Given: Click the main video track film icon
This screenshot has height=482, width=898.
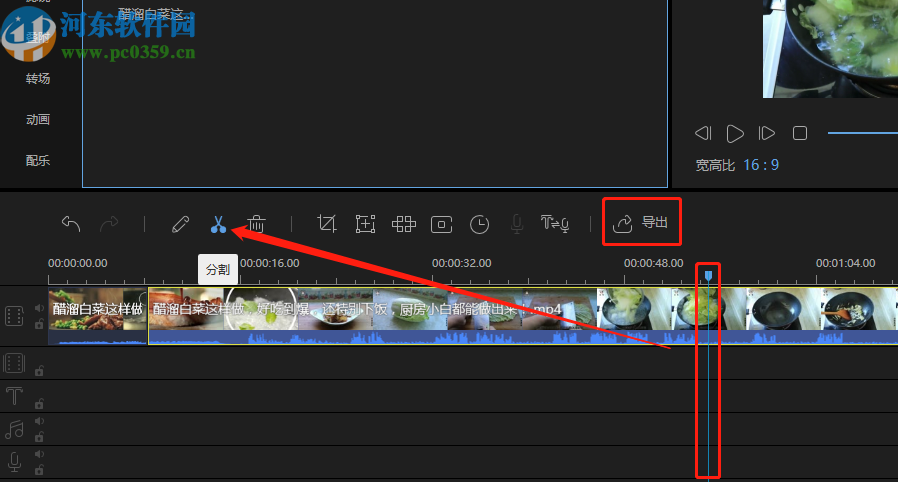Looking at the screenshot, I should [x=14, y=316].
